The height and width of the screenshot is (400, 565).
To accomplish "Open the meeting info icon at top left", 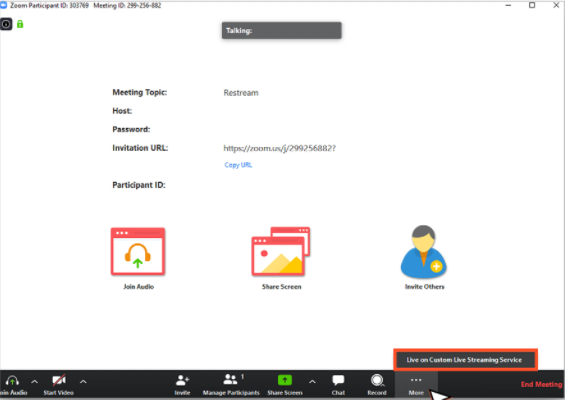I will (6, 24).
